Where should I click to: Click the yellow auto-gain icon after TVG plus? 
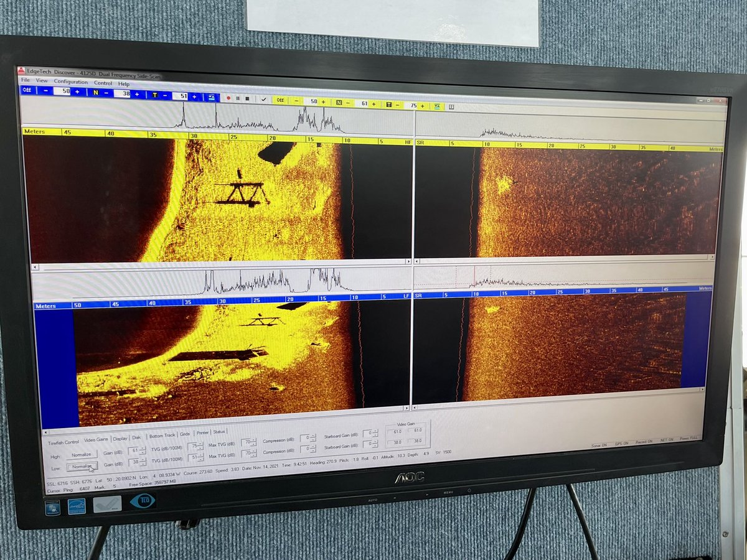coord(438,106)
